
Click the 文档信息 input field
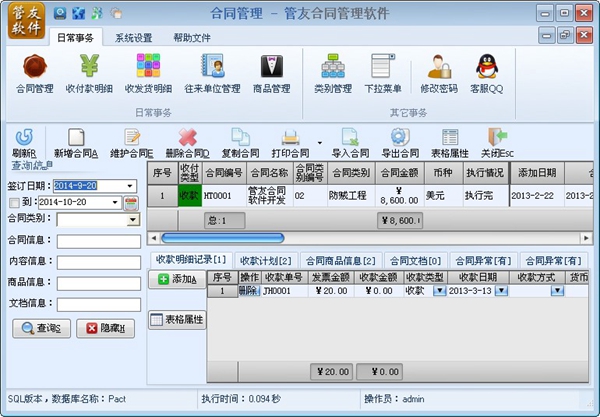(x=99, y=305)
